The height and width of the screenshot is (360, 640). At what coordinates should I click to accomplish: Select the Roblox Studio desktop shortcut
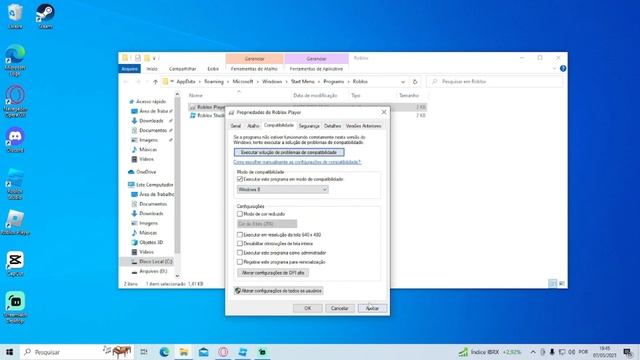click(x=15, y=184)
